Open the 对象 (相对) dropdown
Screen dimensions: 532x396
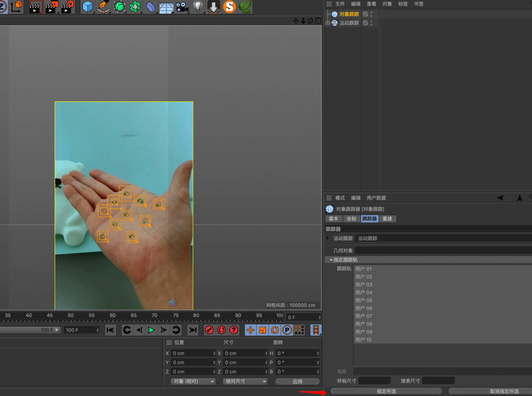click(193, 381)
